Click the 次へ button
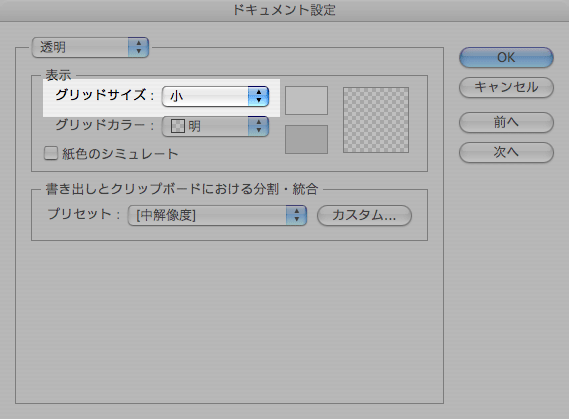The image size is (569, 419). (x=506, y=152)
